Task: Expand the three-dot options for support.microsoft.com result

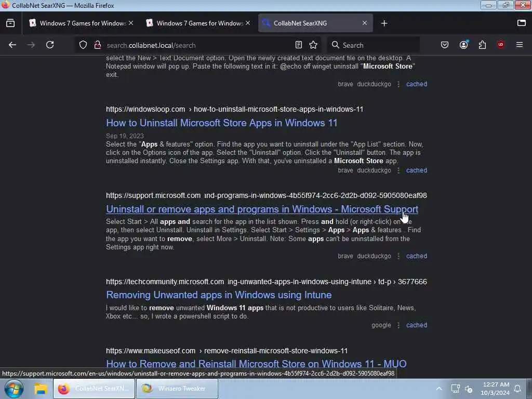Action: [x=398, y=256]
